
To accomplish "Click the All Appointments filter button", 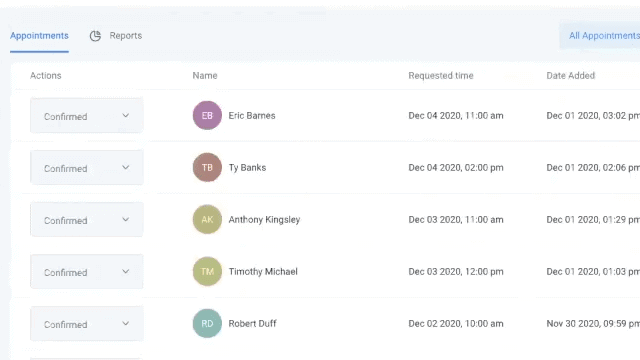I will tap(600, 36).
